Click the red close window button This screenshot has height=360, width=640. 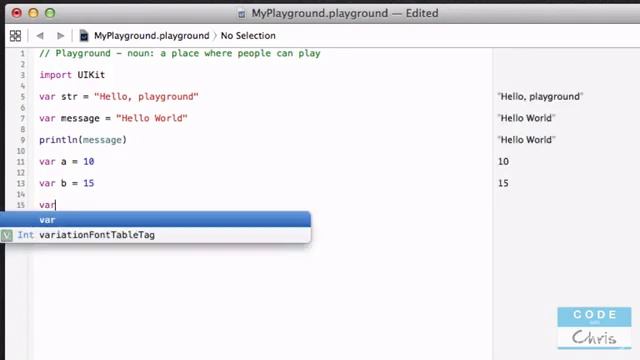(17, 13)
